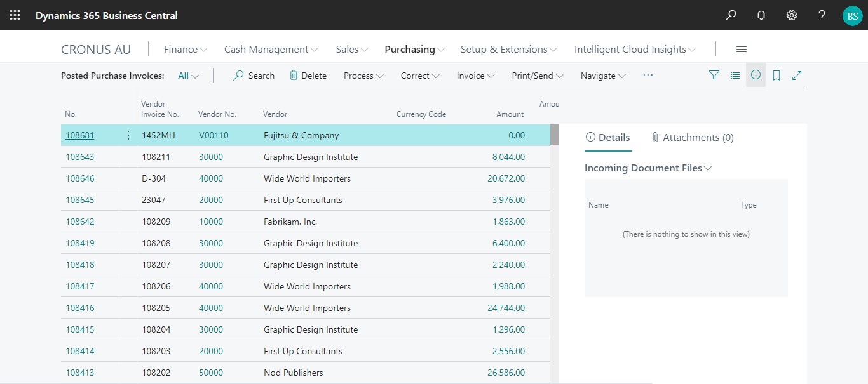This screenshot has height=384, width=868.
Task: Open the settings gear
Action: (x=792, y=15)
